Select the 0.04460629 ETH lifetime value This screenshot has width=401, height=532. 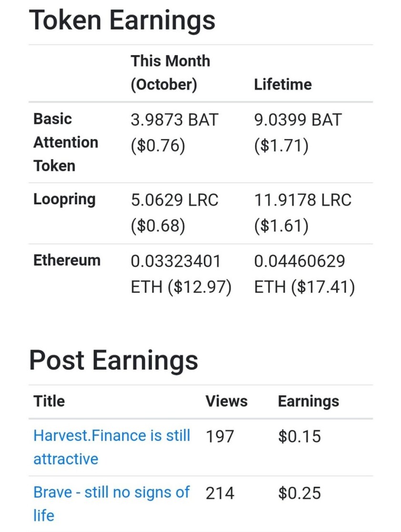[x=305, y=274]
